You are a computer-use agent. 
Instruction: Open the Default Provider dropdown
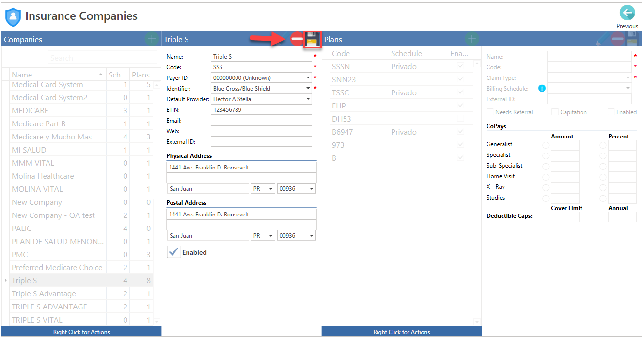click(308, 99)
